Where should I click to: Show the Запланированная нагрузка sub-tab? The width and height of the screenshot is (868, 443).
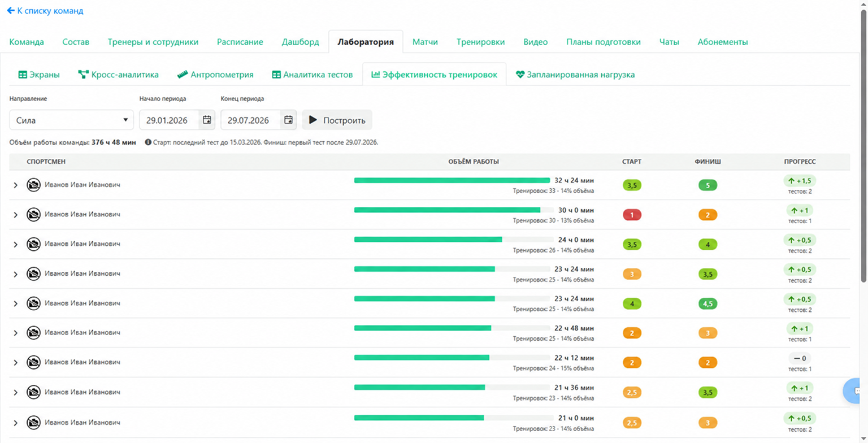[x=575, y=75]
